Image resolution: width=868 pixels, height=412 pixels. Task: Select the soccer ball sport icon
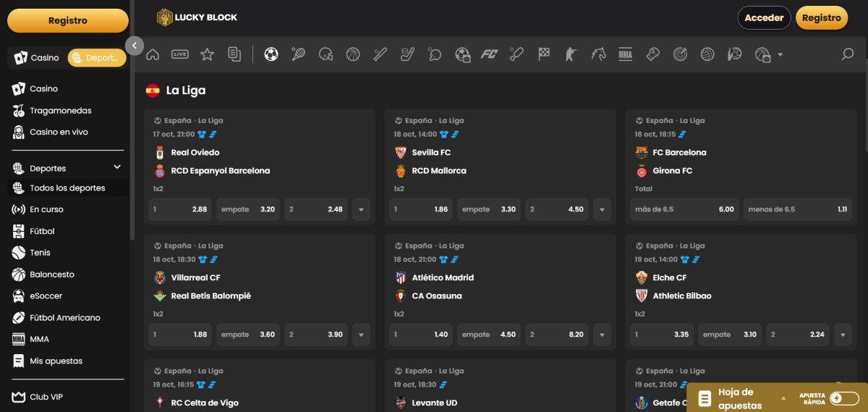click(x=271, y=54)
